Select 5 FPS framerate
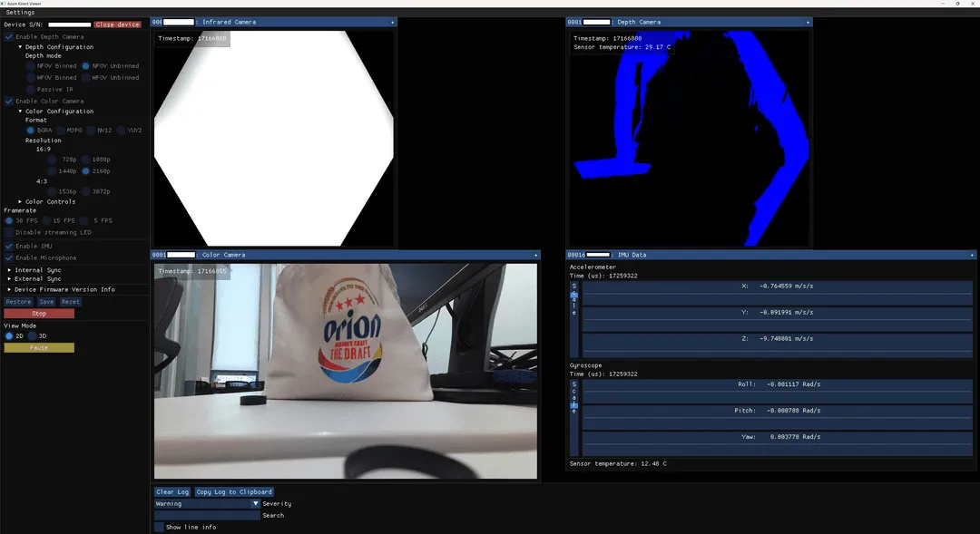980x534 pixels. [x=83, y=221]
